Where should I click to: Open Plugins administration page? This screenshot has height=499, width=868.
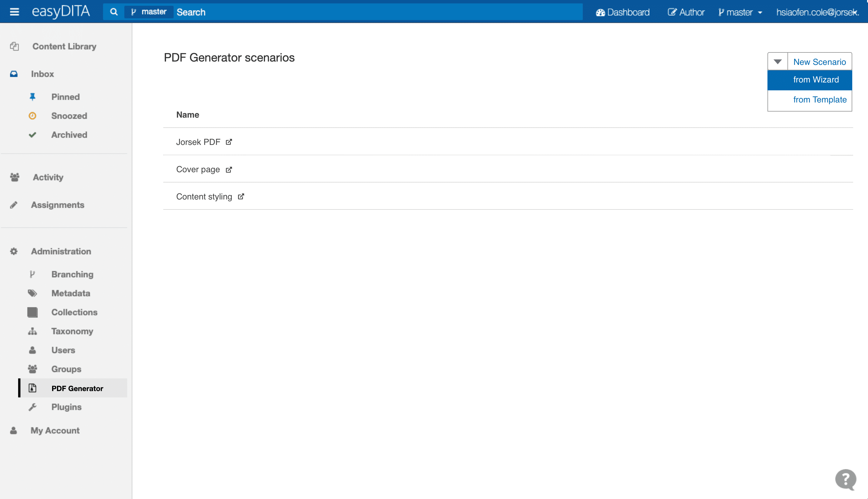(x=66, y=407)
